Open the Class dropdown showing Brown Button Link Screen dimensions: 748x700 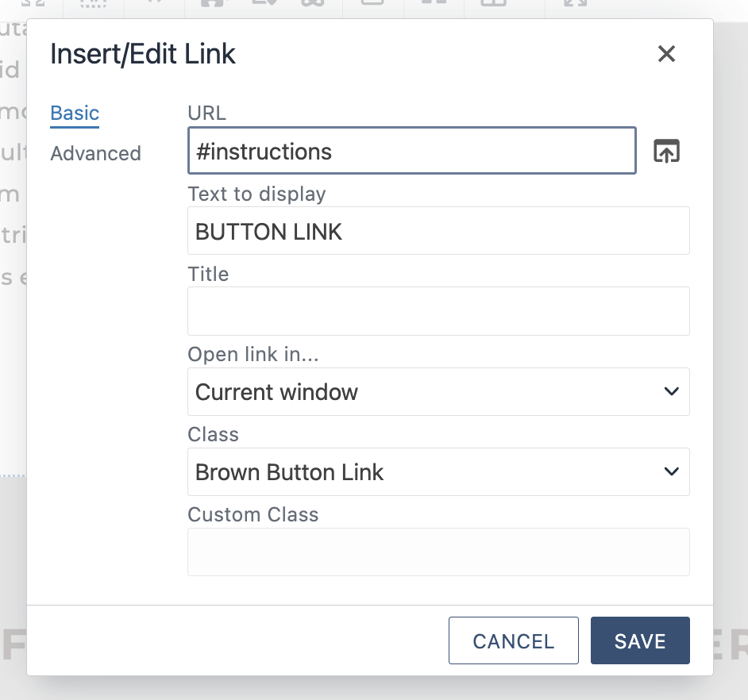438,471
